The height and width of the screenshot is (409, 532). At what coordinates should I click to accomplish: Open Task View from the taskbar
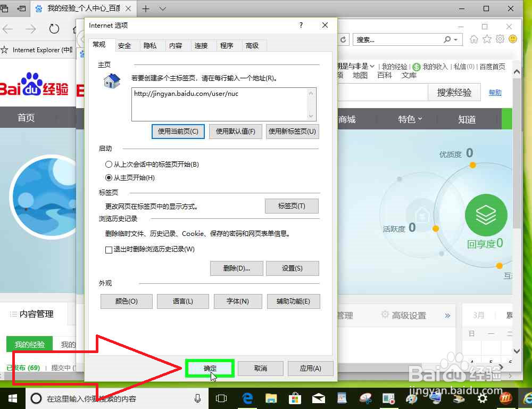pos(221,398)
